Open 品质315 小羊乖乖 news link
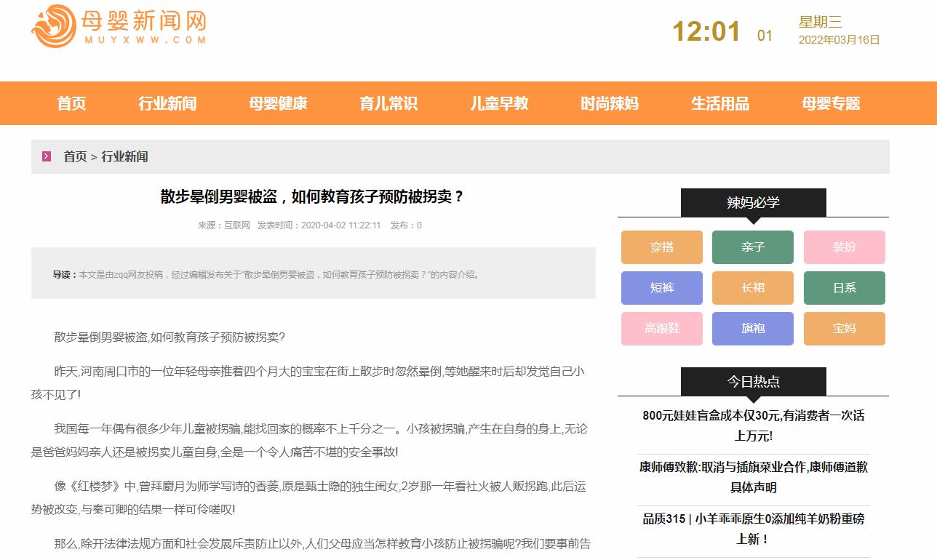The height and width of the screenshot is (560, 937). coord(754,529)
